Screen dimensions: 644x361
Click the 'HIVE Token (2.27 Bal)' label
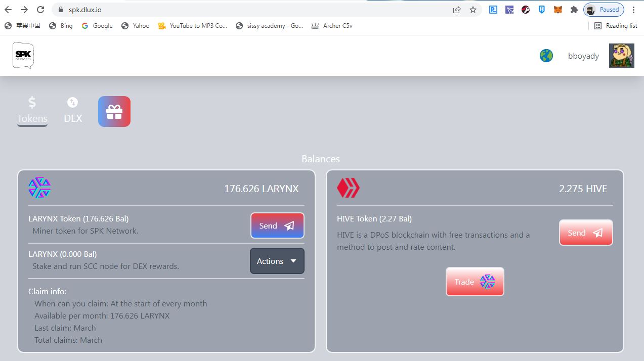pos(374,219)
